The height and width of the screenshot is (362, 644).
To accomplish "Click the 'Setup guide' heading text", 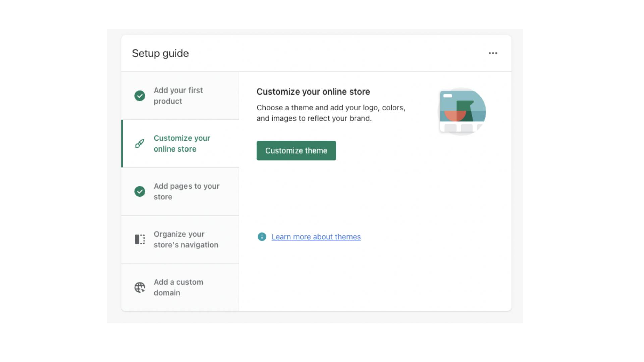I will coord(160,53).
